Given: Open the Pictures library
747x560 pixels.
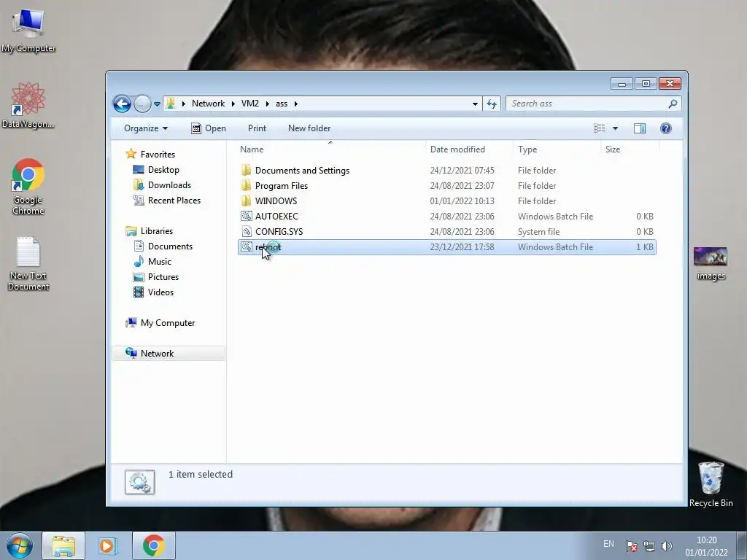Looking at the screenshot, I should click(x=163, y=276).
